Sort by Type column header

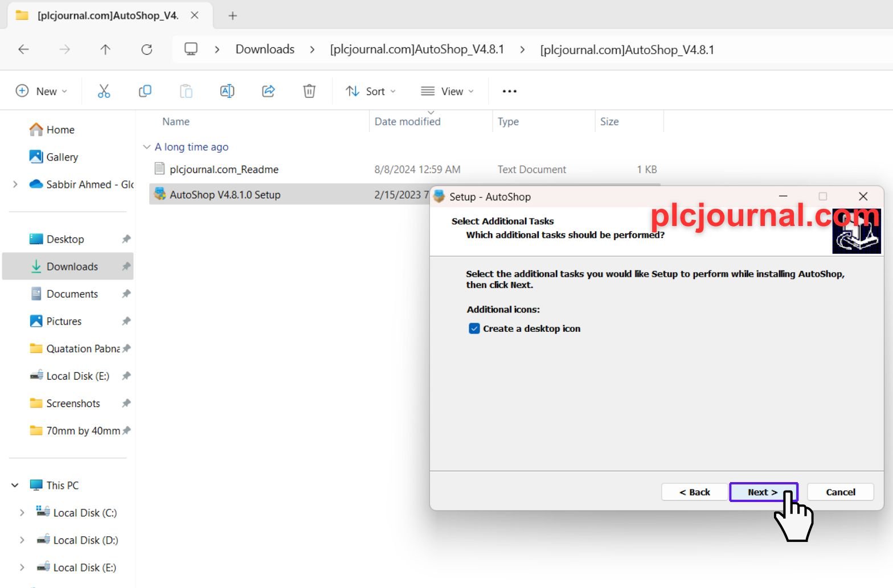tap(508, 121)
